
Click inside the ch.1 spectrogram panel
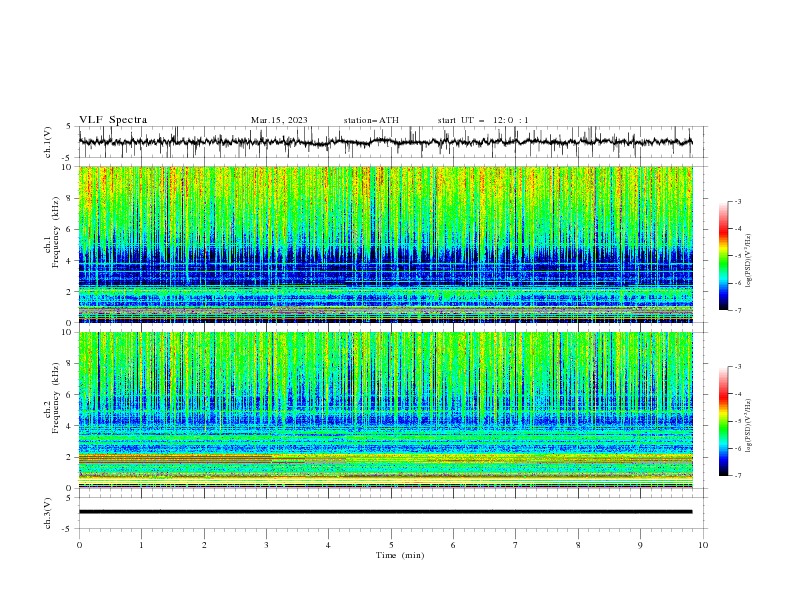(x=386, y=244)
